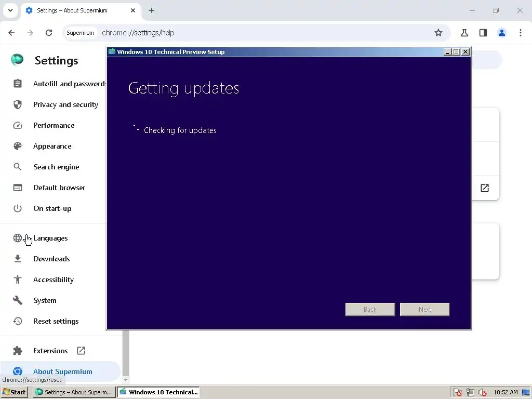
Task: Click the Performance gauge icon
Action: [18, 126]
